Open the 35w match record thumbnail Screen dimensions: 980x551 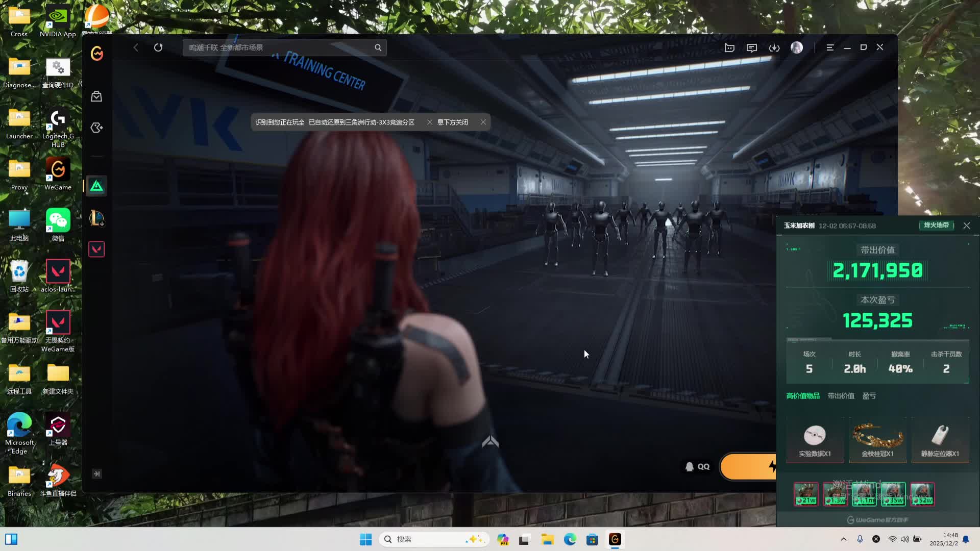tap(893, 494)
